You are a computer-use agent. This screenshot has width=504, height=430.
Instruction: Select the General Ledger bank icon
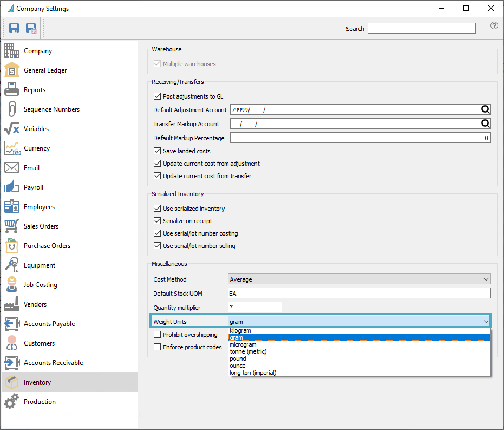point(12,70)
